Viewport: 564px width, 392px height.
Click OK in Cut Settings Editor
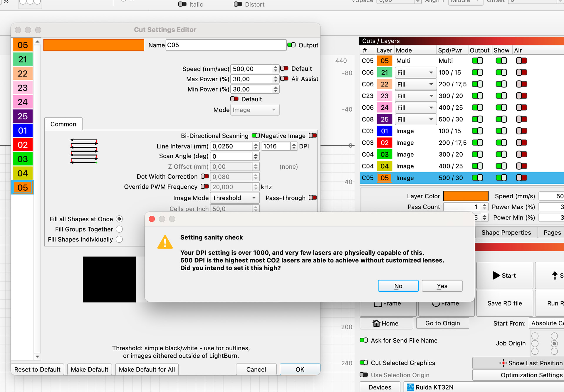300,369
